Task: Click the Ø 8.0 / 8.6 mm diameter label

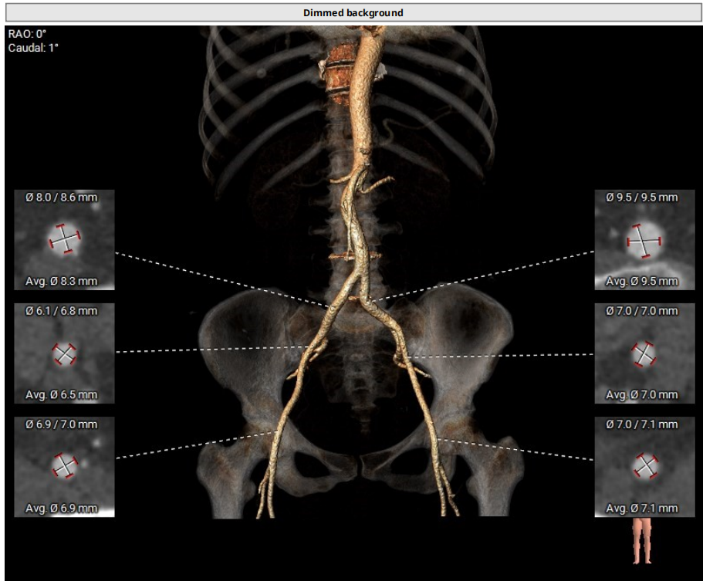Action: 62,198
